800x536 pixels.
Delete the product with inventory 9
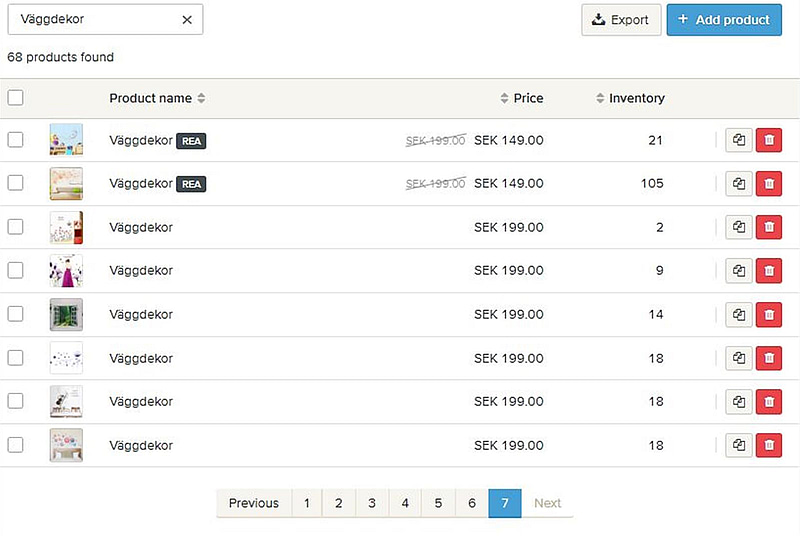click(769, 271)
